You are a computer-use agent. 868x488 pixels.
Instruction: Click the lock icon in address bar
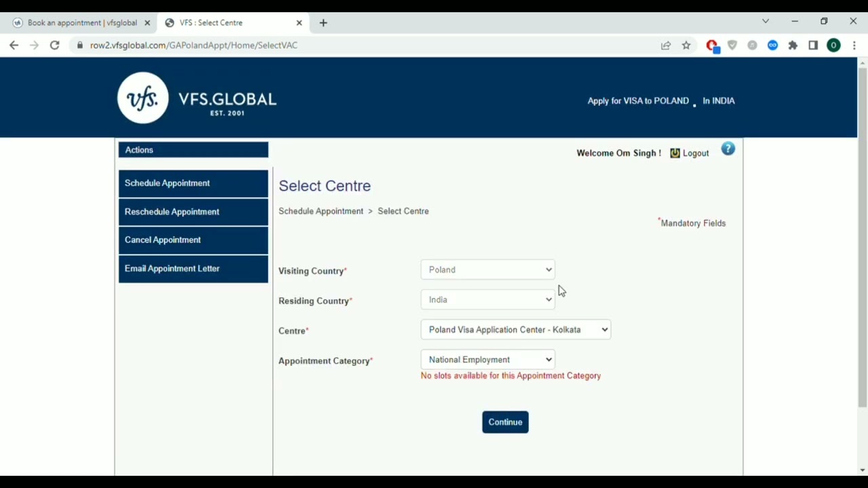pos(80,45)
